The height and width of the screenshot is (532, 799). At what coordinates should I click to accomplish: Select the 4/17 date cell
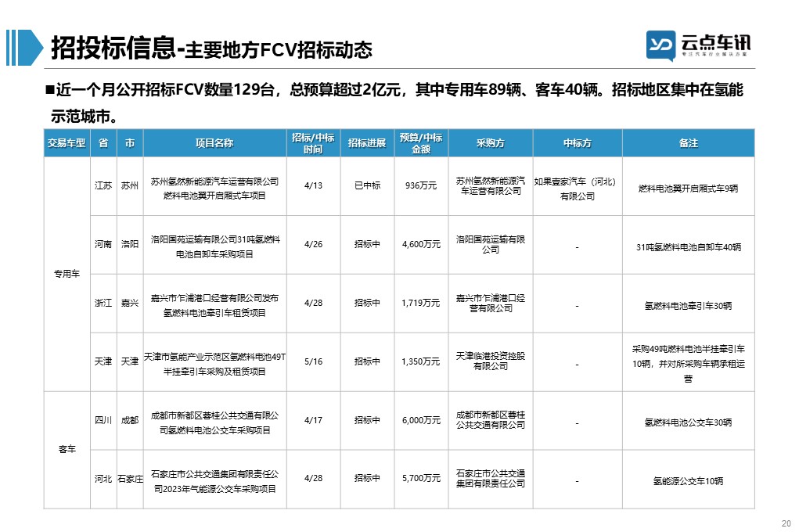pos(313,420)
